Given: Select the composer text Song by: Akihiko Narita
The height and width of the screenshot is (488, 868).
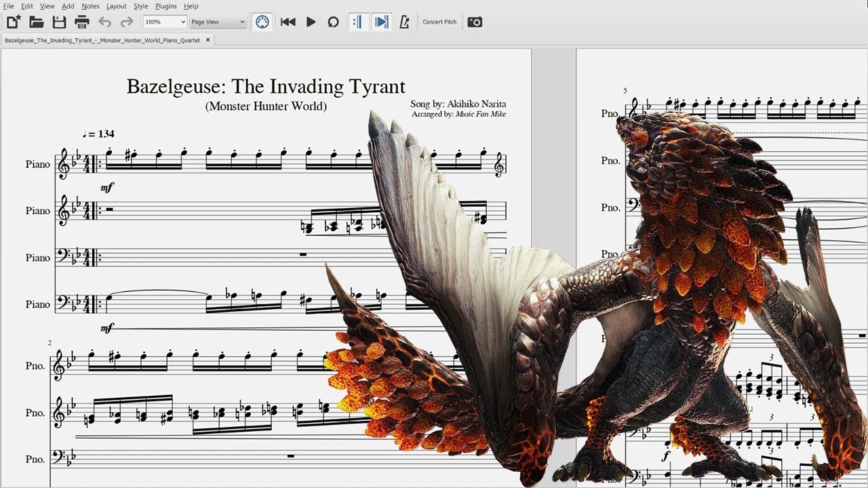Looking at the screenshot, I should coord(458,104).
